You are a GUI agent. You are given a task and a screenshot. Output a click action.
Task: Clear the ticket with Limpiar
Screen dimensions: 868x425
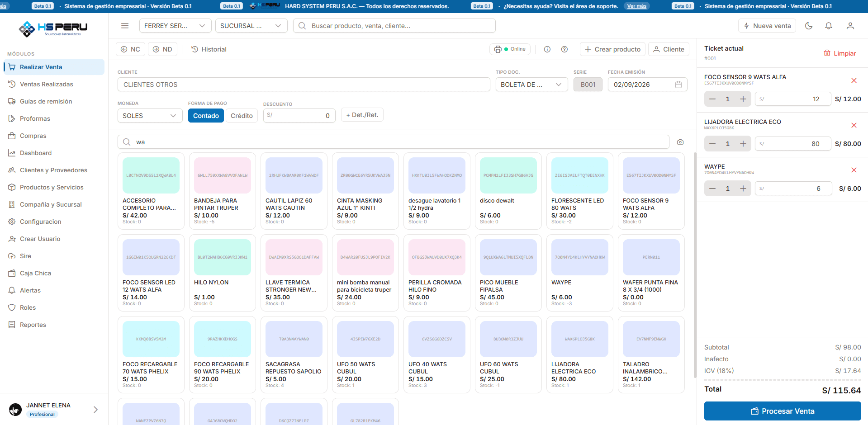(840, 53)
